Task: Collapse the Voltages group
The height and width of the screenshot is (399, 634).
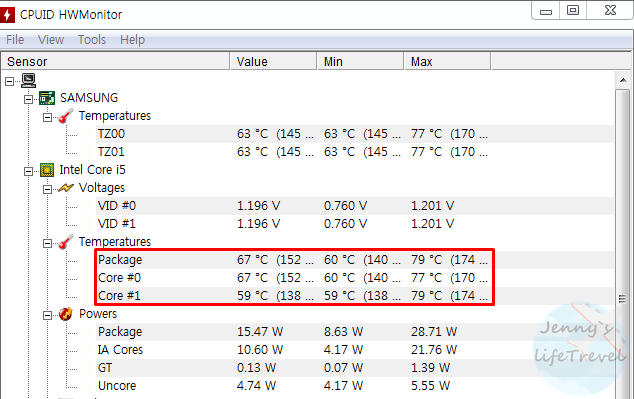Action: coord(47,189)
